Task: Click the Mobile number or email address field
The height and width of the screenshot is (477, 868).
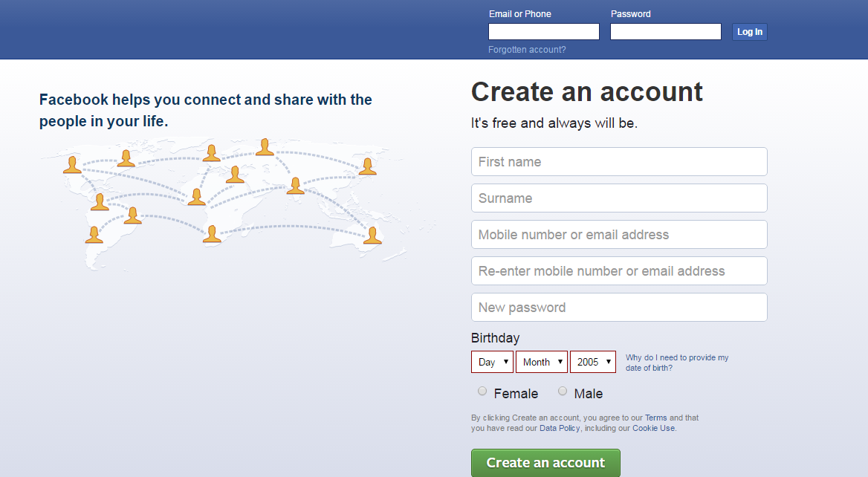Action: (619, 235)
